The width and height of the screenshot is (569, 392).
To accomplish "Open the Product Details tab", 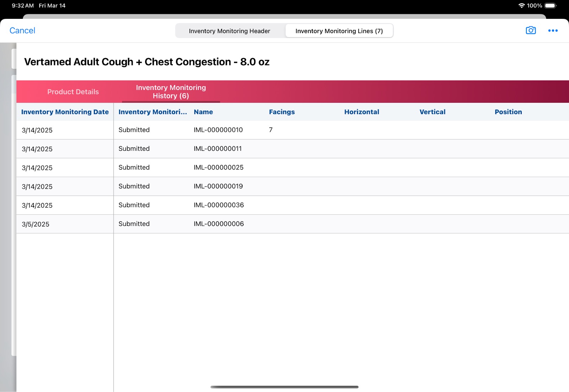I will click(73, 92).
